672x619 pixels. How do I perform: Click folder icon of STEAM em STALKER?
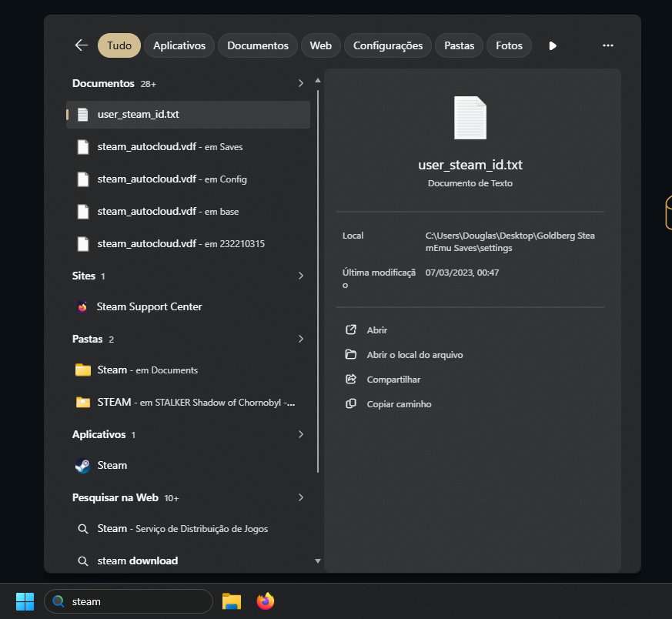pyautogui.click(x=82, y=402)
